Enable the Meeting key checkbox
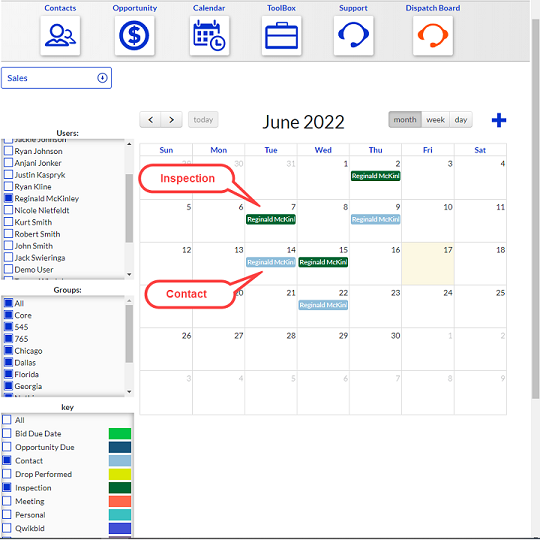The image size is (540, 543). click(x=7, y=501)
